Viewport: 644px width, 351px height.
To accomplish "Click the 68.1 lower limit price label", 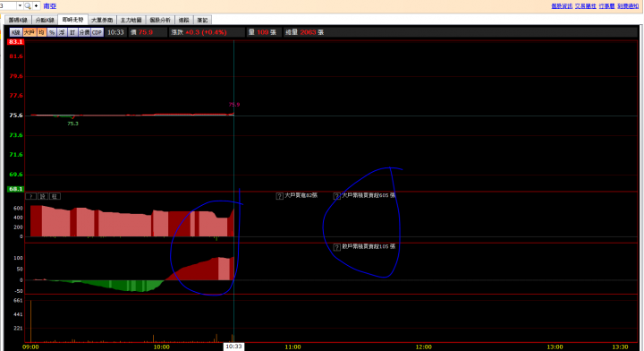I will pos(15,189).
